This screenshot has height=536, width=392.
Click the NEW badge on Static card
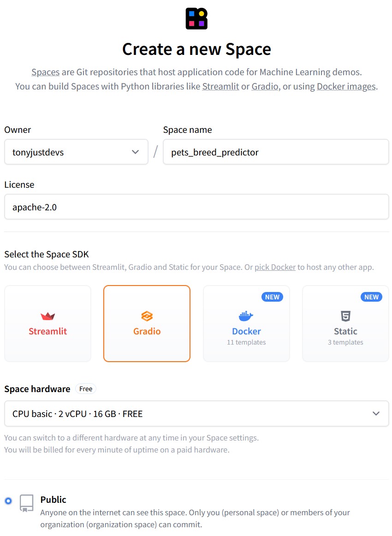372,297
